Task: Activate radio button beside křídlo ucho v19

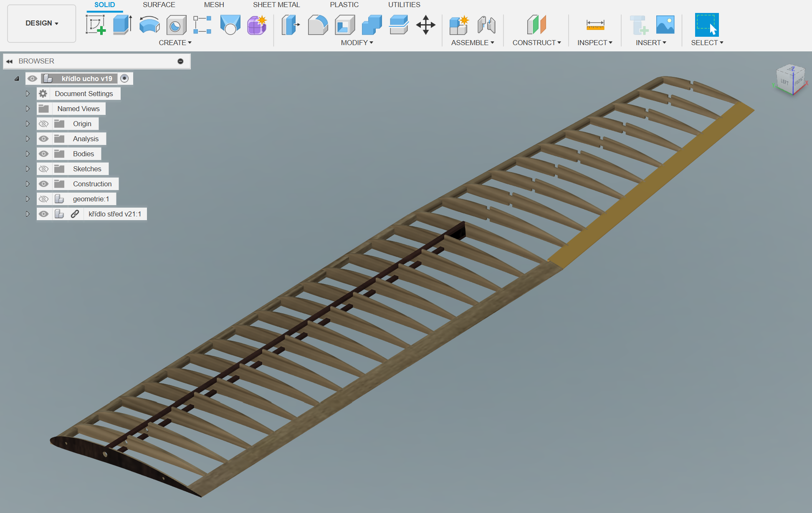Action: pos(124,79)
